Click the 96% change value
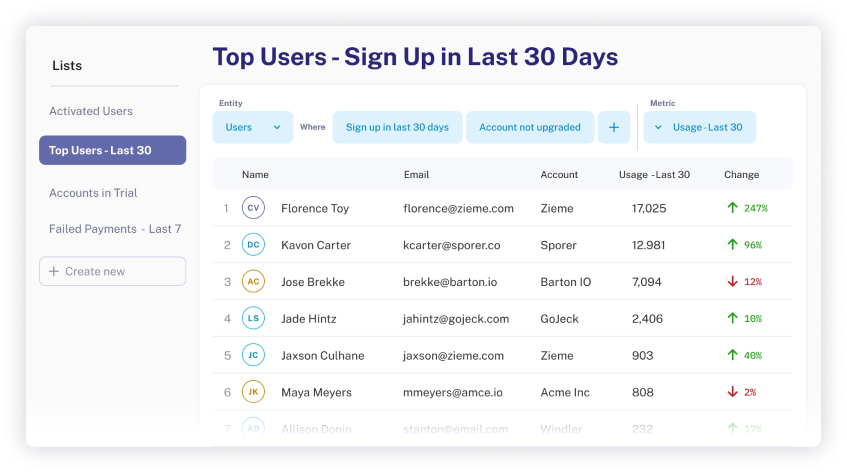 (753, 245)
